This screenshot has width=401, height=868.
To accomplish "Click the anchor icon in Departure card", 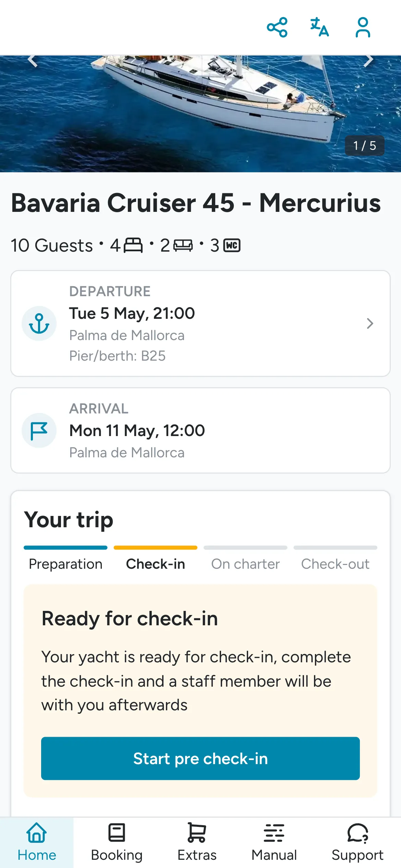I will pos(39,323).
